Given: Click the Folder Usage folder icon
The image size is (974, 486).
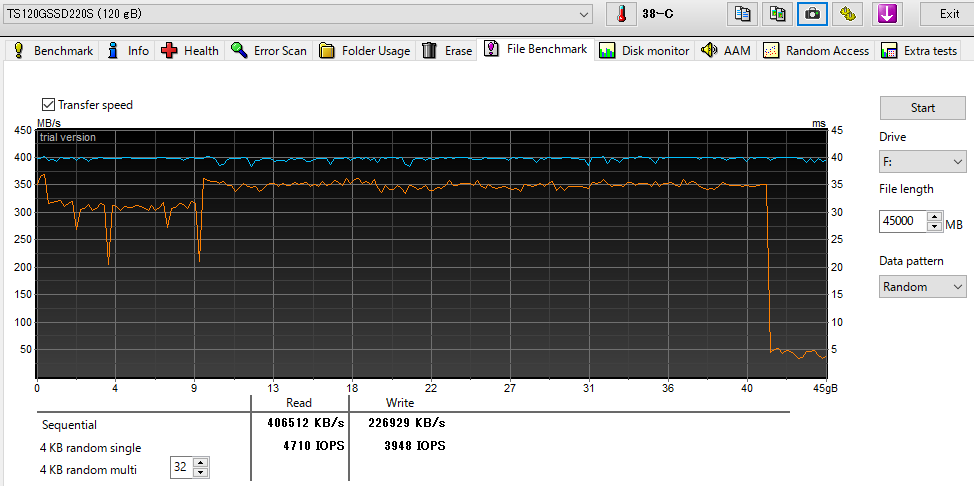Looking at the screenshot, I should coord(327,51).
